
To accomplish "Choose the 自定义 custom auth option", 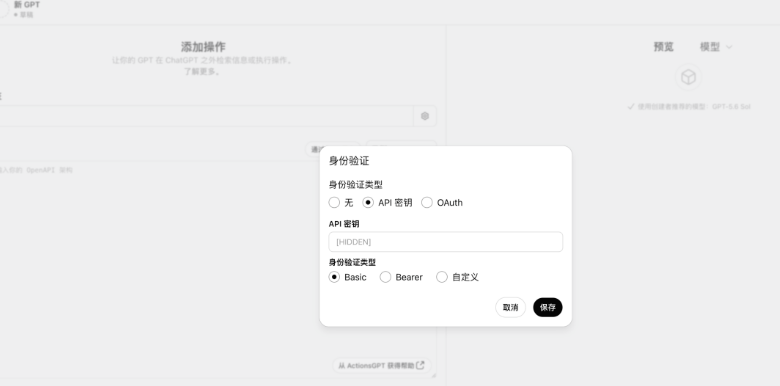I will [x=457, y=277].
